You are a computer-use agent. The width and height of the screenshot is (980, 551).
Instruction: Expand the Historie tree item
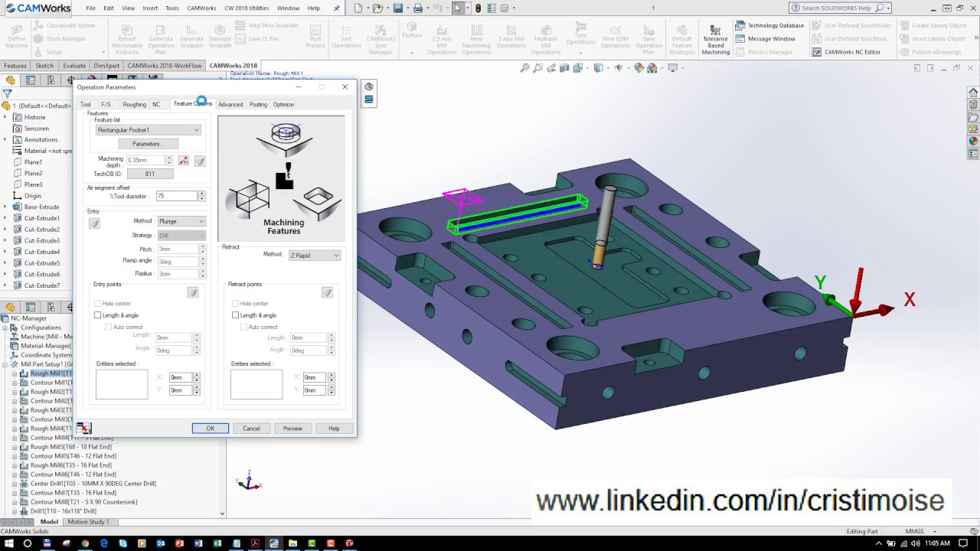click(6, 117)
